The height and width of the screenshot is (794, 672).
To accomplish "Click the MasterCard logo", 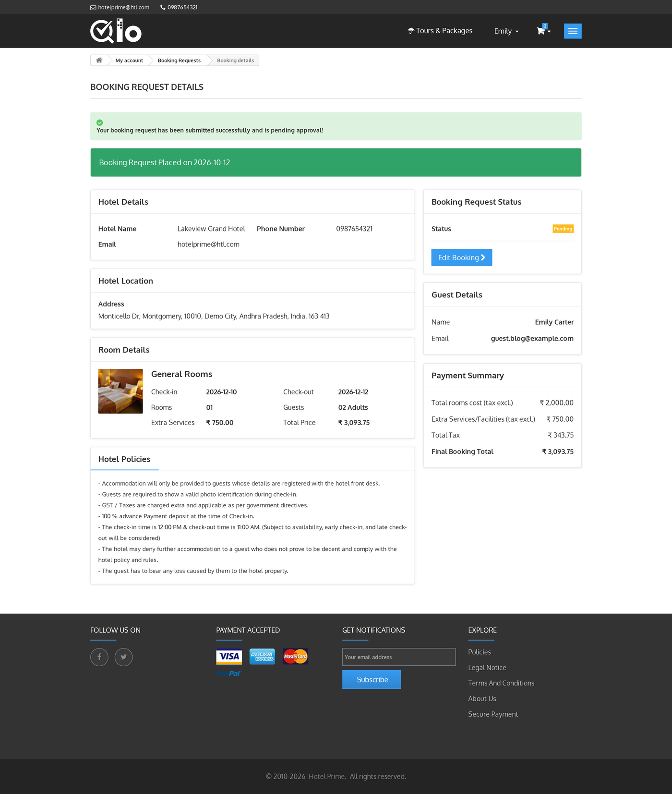I will (x=295, y=657).
